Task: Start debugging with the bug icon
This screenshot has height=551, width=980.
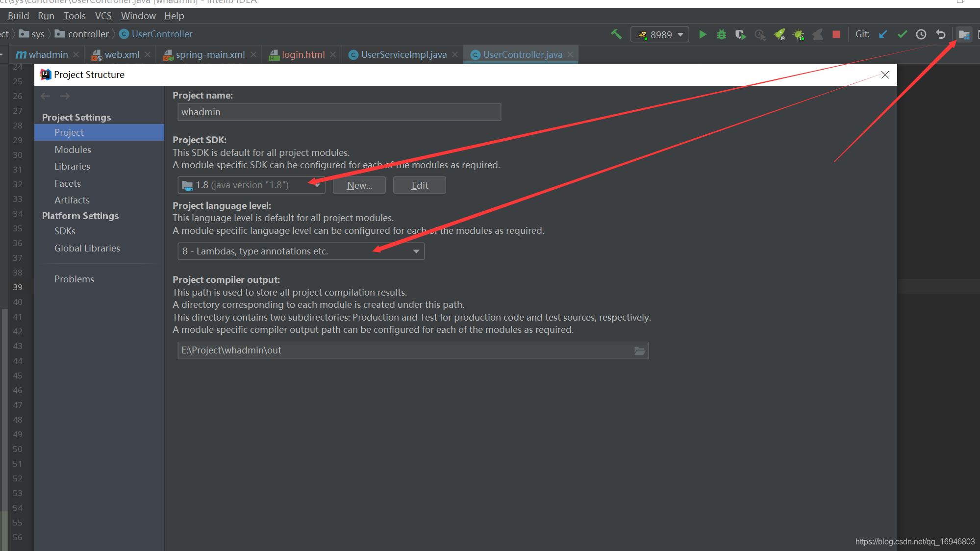Action: (x=721, y=34)
